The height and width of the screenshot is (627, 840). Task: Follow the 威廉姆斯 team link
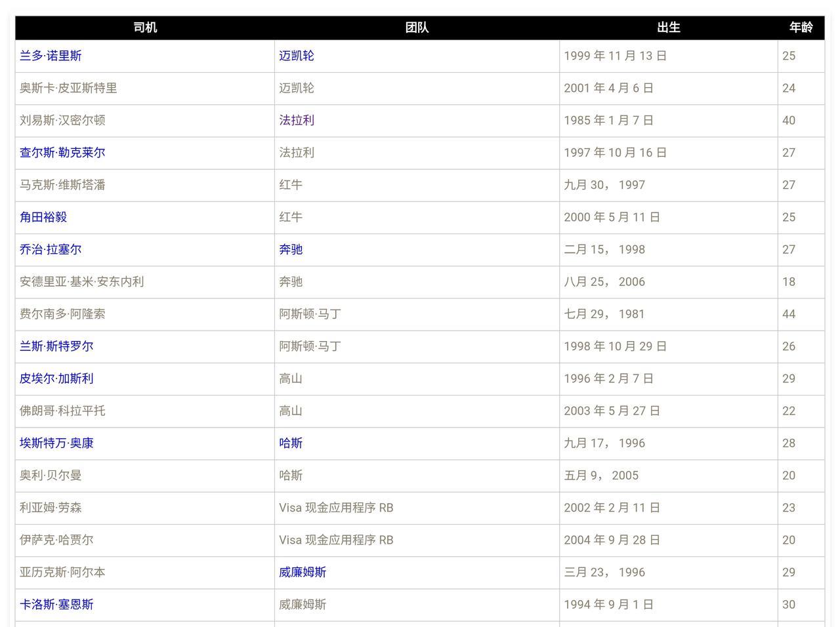click(x=303, y=573)
